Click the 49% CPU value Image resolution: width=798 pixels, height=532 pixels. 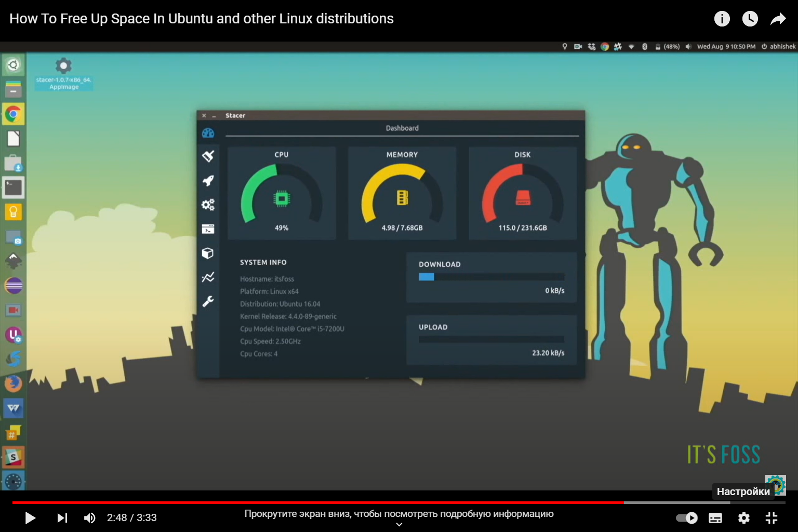282,228
